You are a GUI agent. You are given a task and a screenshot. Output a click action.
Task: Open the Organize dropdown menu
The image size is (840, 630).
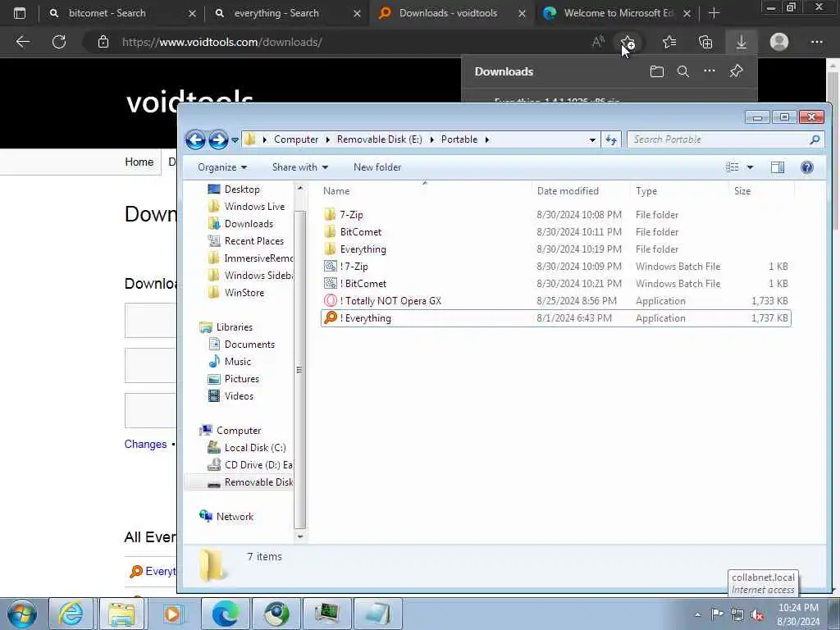[221, 167]
